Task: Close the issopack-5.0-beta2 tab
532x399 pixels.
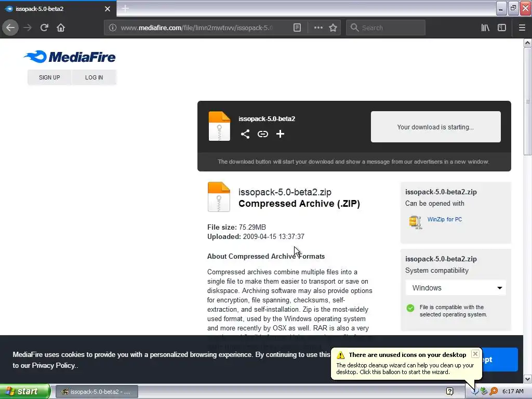Action: pyautogui.click(x=107, y=9)
